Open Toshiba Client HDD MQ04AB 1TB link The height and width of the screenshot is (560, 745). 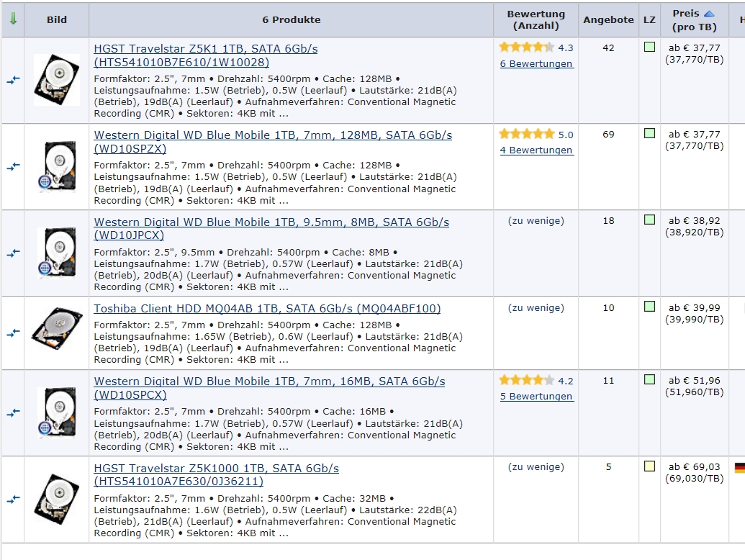tap(267, 308)
